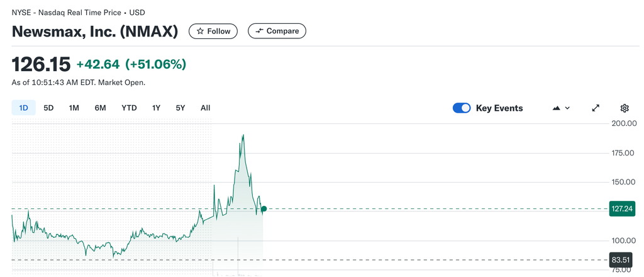Click the NYSE - Nasdaq Real Time Price text
Image resolution: width=644 pixels, height=277 pixels.
[66, 13]
